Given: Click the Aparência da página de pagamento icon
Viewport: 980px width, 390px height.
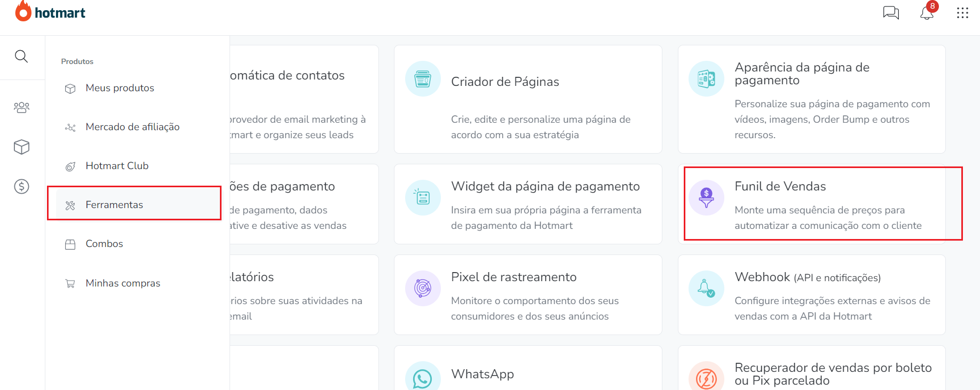Looking at the screenshot, I should click(706, 79).
